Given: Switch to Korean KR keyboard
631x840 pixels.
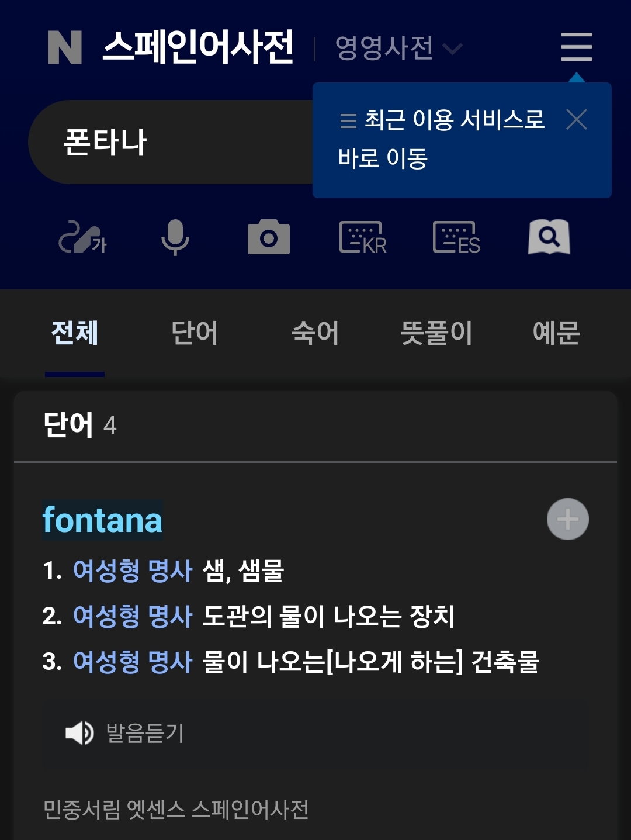Looking at the screenshot, I should [362, 237].
